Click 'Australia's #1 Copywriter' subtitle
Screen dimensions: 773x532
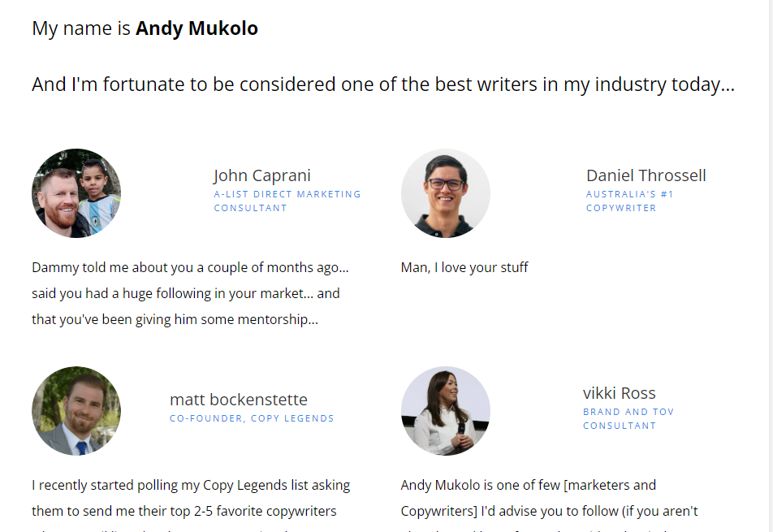(x=629, y=201)
